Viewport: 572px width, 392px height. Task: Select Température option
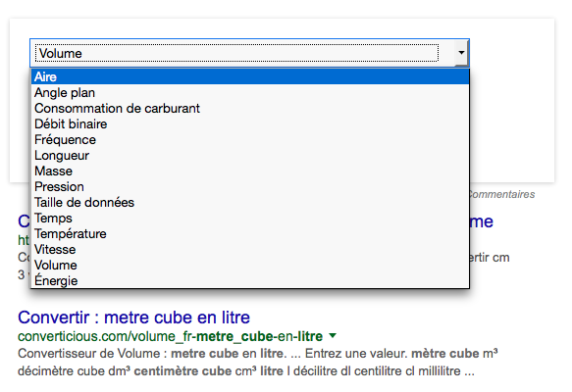click(250, 233)
